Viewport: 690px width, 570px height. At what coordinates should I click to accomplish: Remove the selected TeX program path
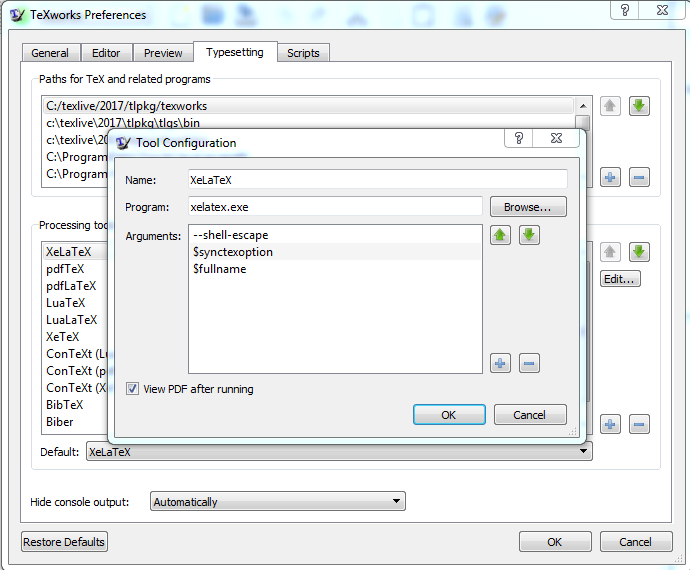tap(639, 177)
